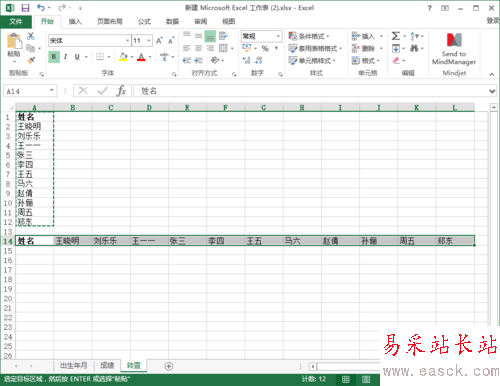Click the Increase Decimal icon
This screenshot has width=500, height=386.
[x=247, y=60]
